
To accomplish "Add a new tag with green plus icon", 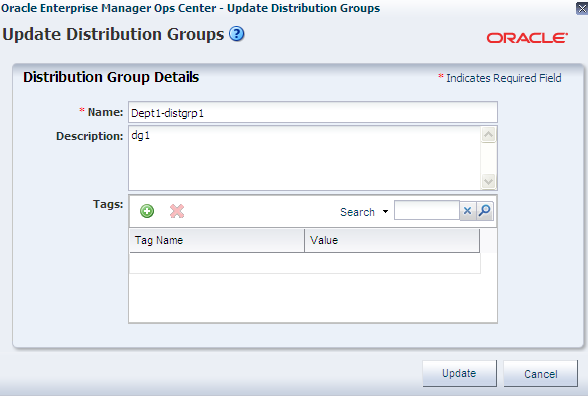I will tap(147, 211).
